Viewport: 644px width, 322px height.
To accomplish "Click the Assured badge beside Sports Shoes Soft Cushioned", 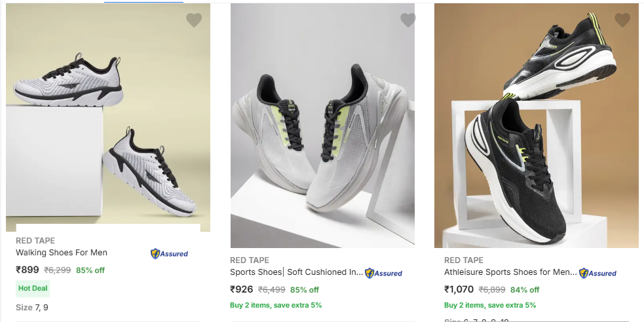I will tap(383, 273).
